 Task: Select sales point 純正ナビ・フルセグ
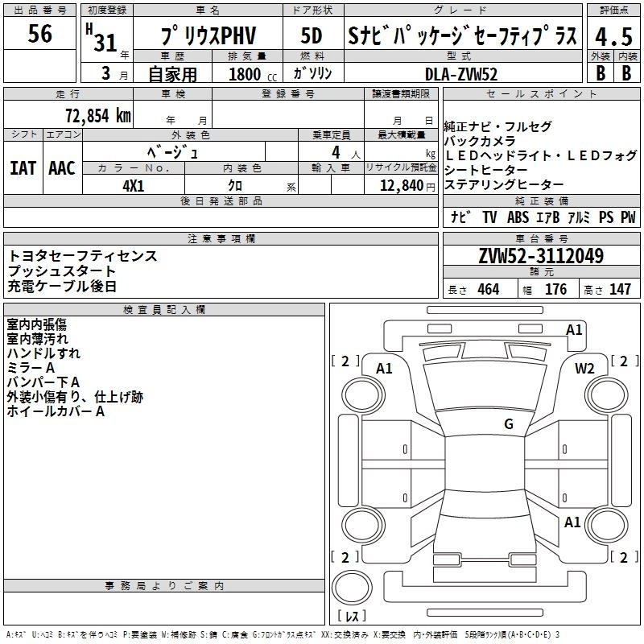pyautogui.click(x=497, y=127)
